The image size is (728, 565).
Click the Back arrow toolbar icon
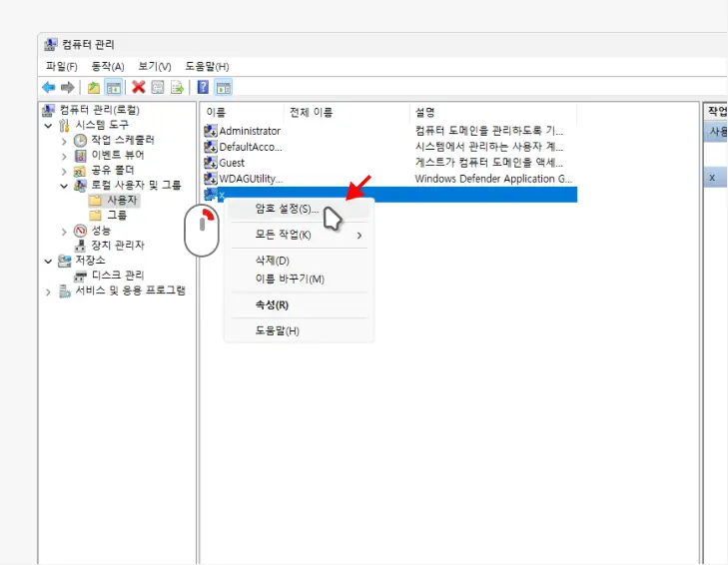coord(49,87)
